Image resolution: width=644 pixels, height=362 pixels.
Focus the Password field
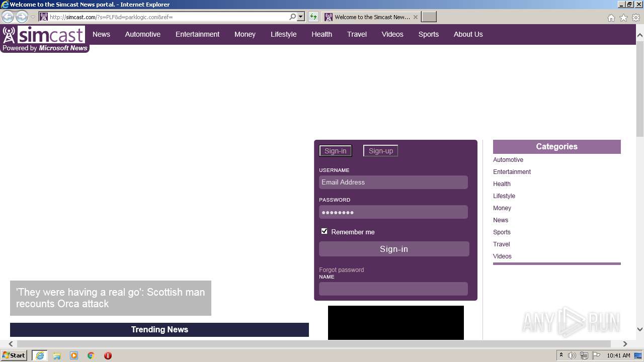(x=393, y=212)
